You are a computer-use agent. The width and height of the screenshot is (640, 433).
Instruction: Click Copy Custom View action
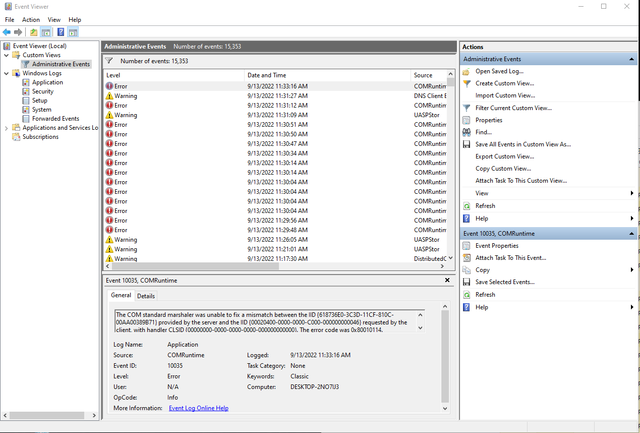point(503,169)
